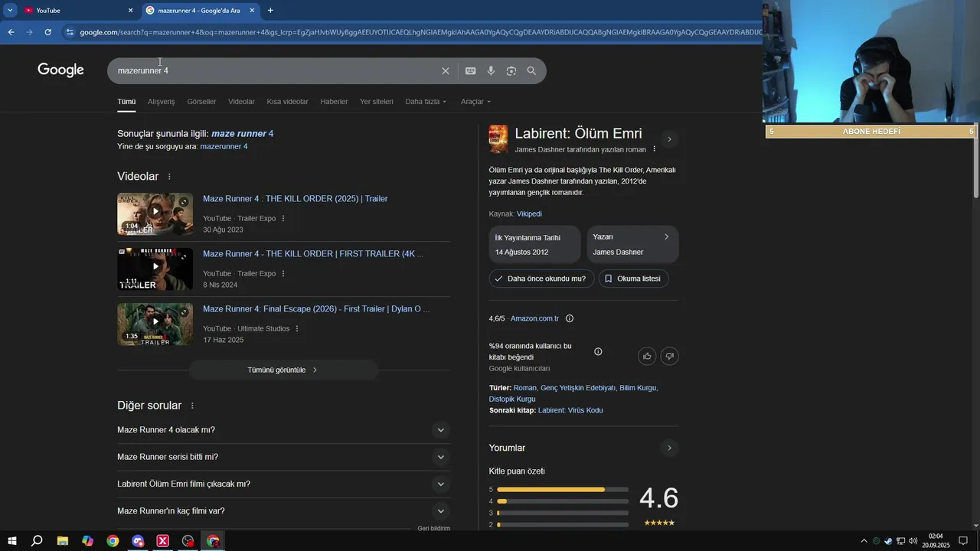Click thumbs down for the book
Viewport: 980px width, 551px height.
(669, 356)
